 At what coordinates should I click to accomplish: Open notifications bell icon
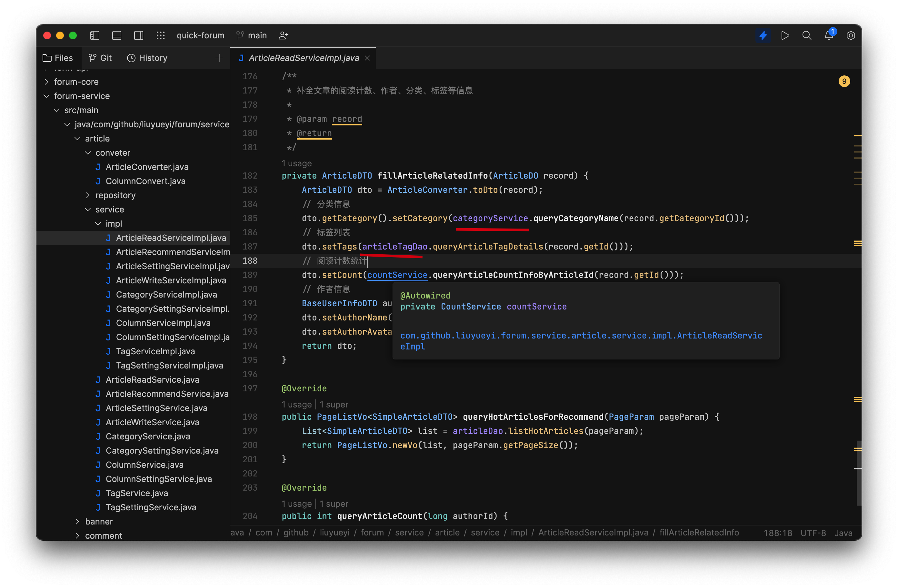tap(829, 35)
